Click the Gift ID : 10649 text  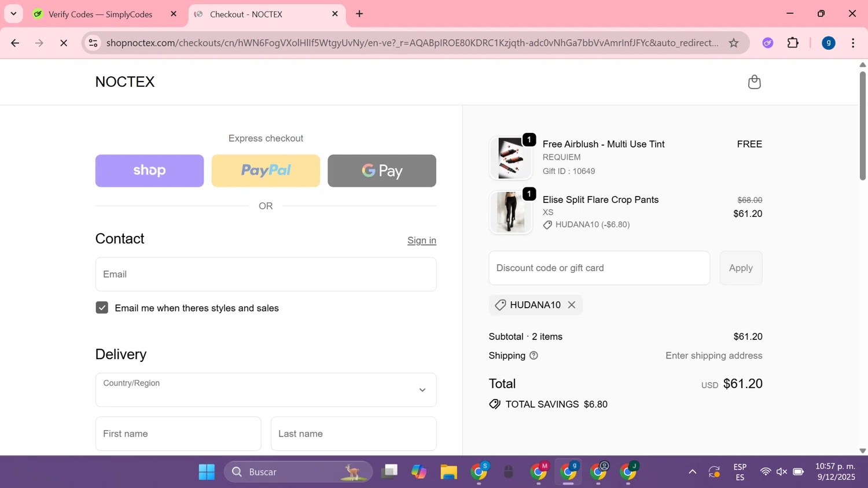tap(569, 171)
